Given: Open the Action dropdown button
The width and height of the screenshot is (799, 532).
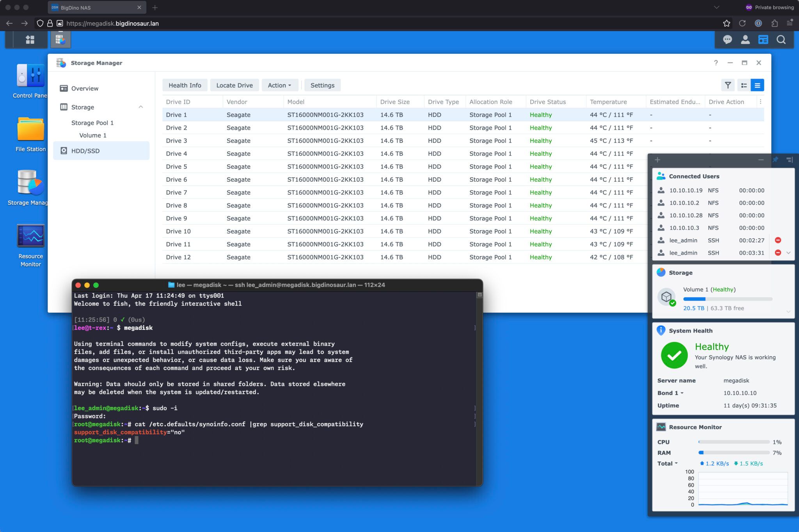Looking at the screenshot, I should click(x=280, y=85).
